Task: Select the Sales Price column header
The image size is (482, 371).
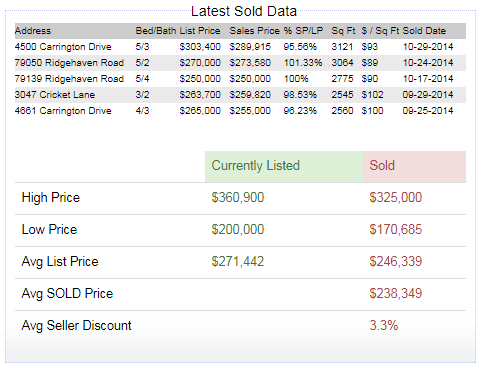Action: [254, 31]
